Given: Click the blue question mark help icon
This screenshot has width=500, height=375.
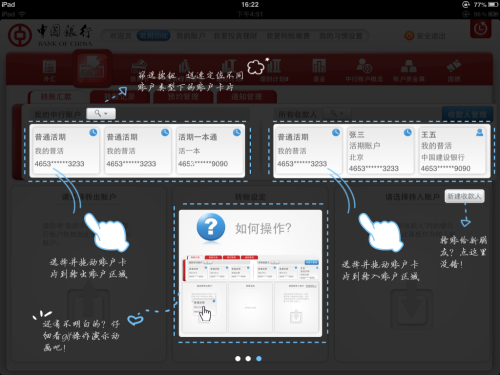Looking at the screenshot, I should (211, 227).
